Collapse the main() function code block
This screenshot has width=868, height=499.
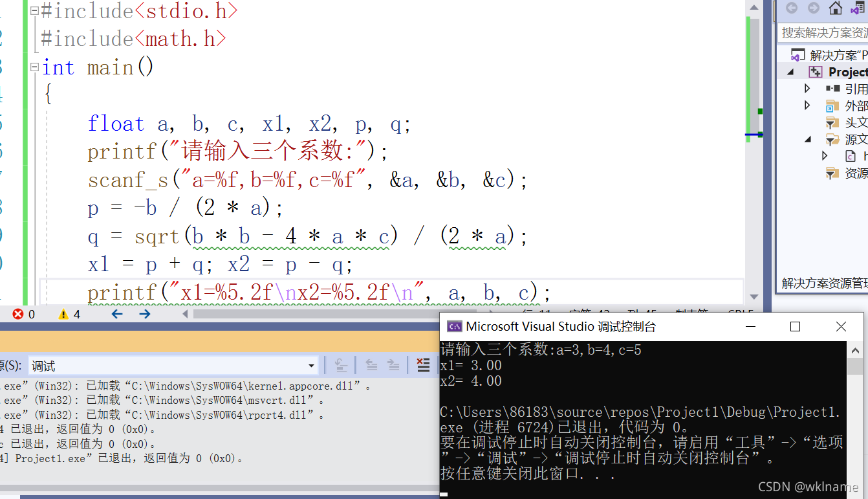tap(35, 67)
